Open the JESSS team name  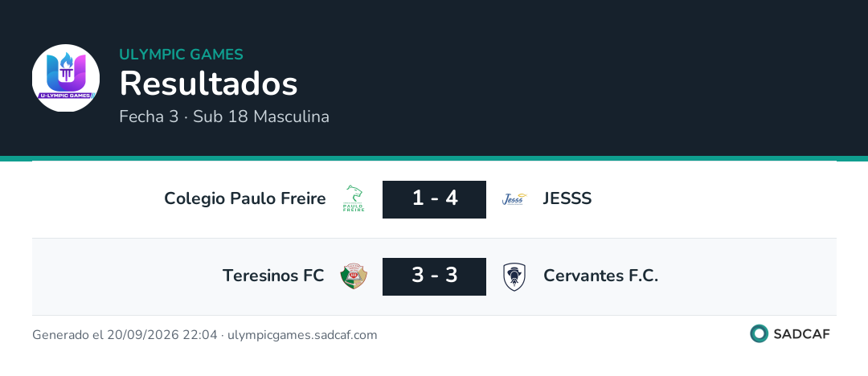[567, 198]
